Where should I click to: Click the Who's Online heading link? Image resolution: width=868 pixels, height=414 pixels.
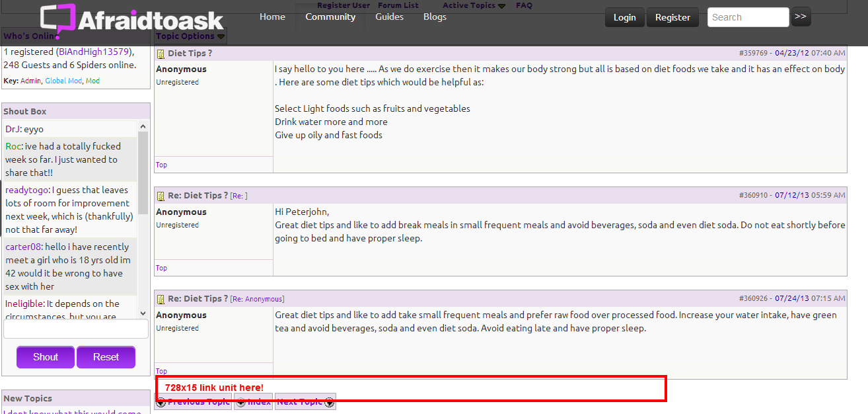[29, 36]
